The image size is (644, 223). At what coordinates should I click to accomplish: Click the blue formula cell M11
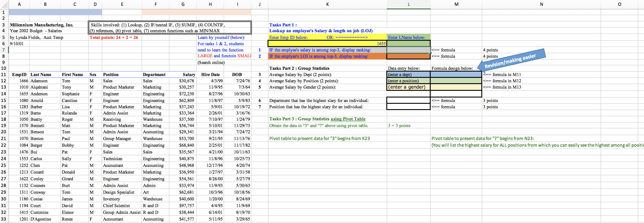pyautogui.click(x=456, y=74)
